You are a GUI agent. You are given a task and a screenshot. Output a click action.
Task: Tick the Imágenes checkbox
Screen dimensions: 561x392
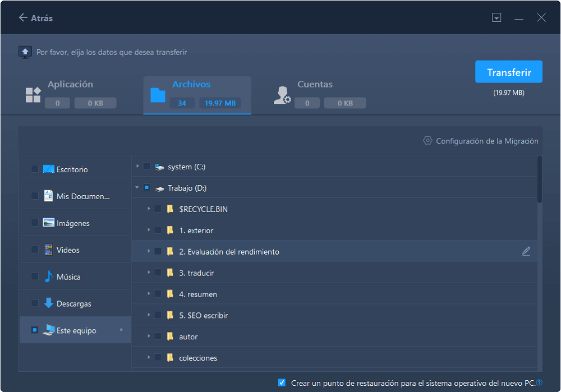[x=35, y=223]
